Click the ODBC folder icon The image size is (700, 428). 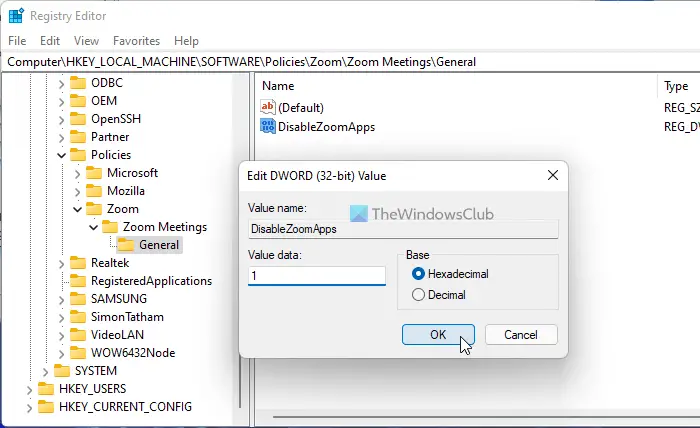78,83
